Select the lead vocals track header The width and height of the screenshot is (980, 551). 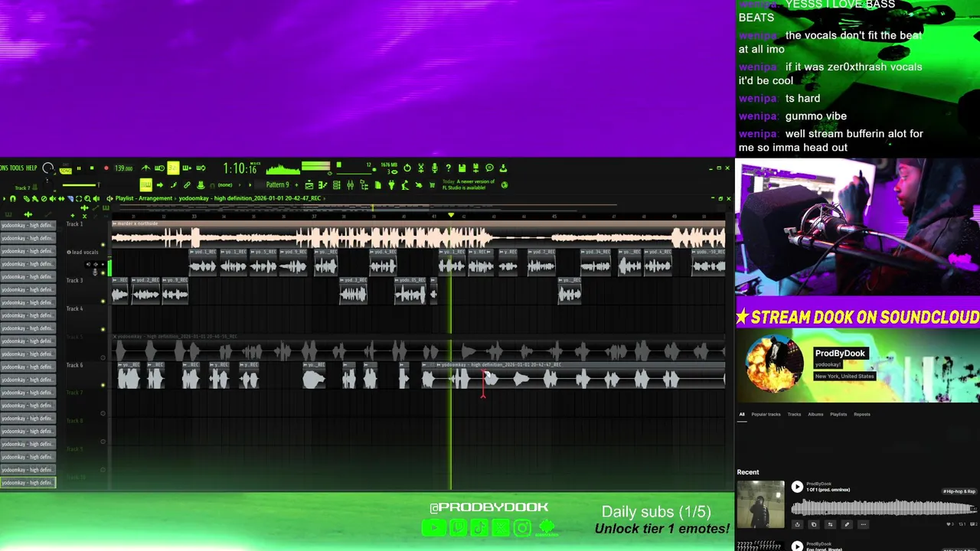[85, 252]
